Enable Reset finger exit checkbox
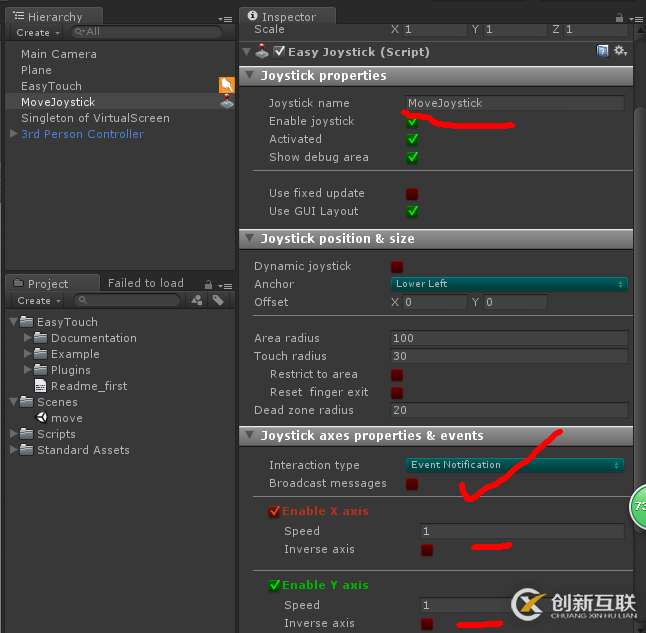The image size is (646, 633). click(397, 393)
